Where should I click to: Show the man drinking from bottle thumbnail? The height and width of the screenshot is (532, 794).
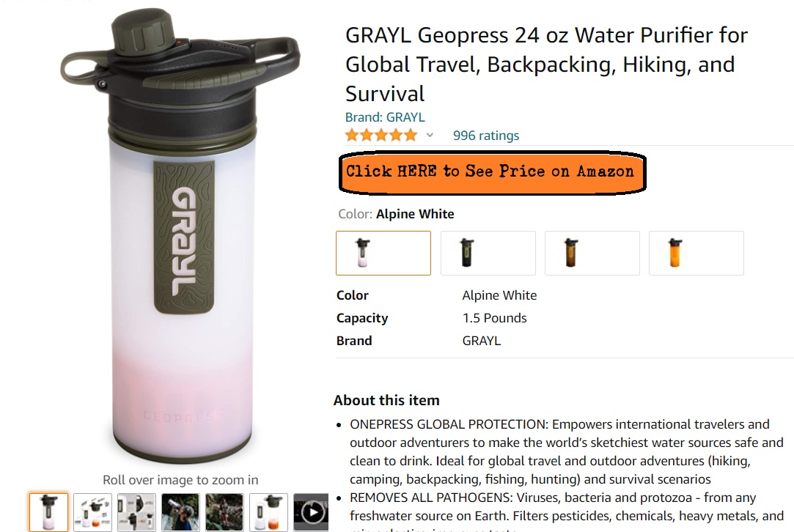pos(181,512)
